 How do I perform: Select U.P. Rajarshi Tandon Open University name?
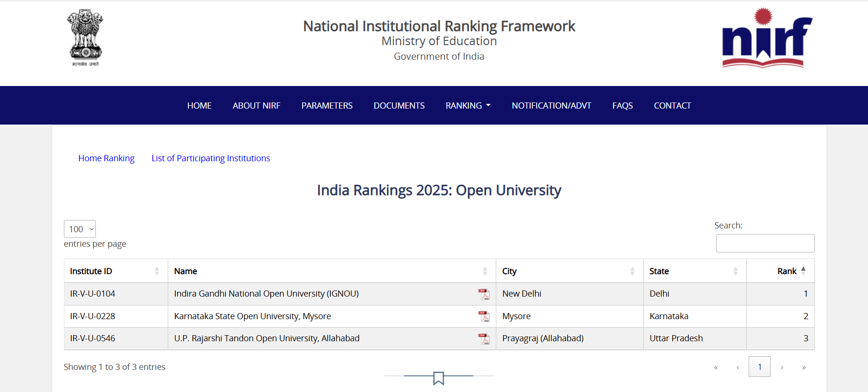(x=267, y=338)
